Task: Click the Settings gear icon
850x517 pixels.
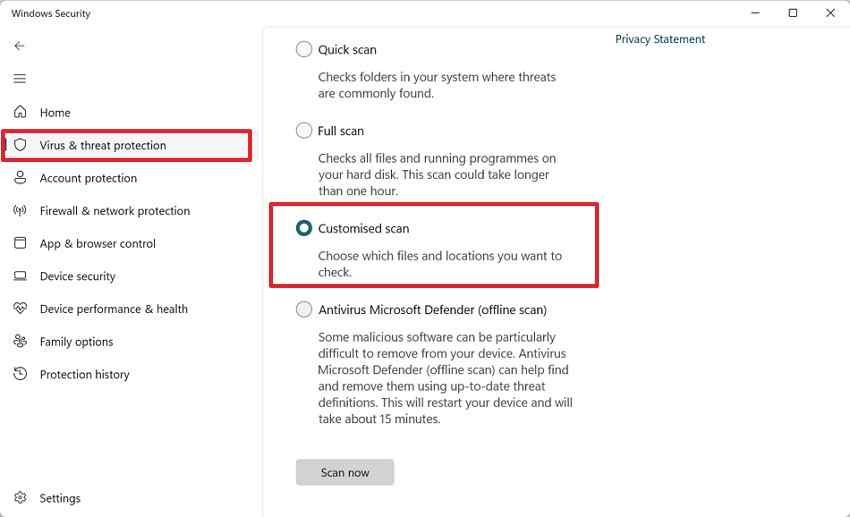Action: coord(20,497)
